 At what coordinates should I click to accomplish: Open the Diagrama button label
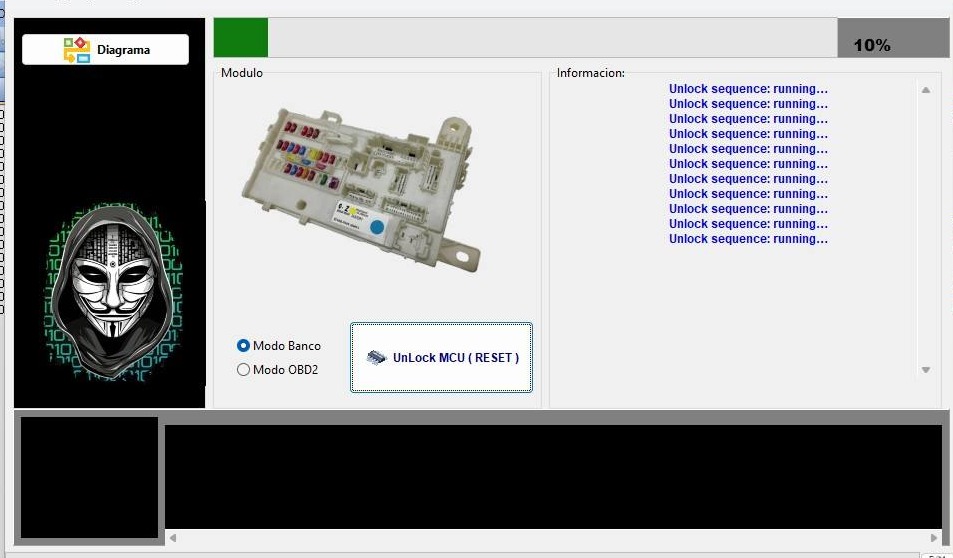pyautogui.click(x=123, y=50)
